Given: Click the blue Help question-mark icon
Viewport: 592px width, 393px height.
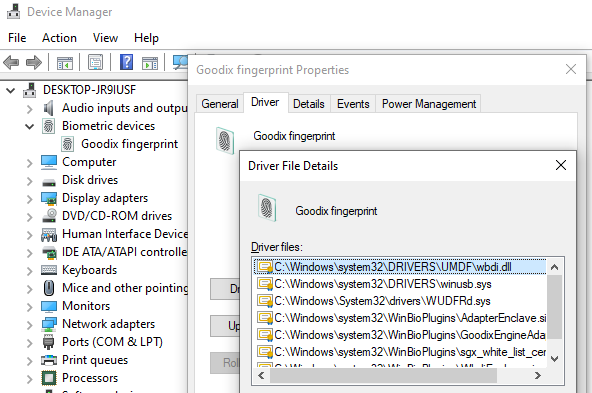Looking at the screenshot, I should pyautogui.click(x=126, y=62).
